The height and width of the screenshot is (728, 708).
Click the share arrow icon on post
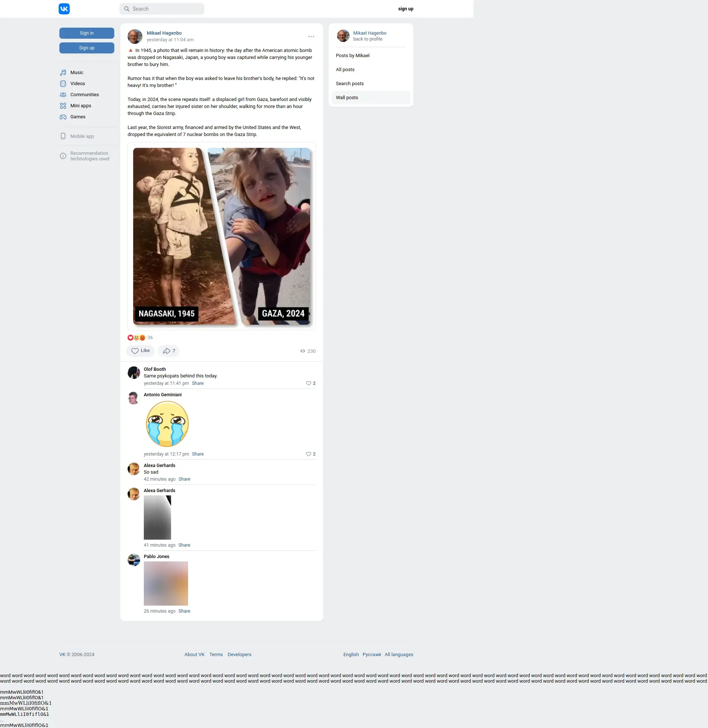(x=167, y=351)
